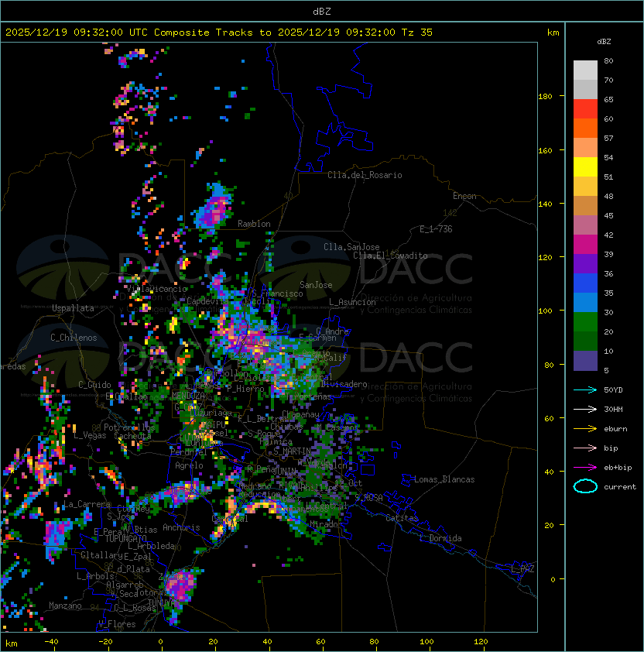
Task: Click the SanJose map label
Action: tap(316, 285)
